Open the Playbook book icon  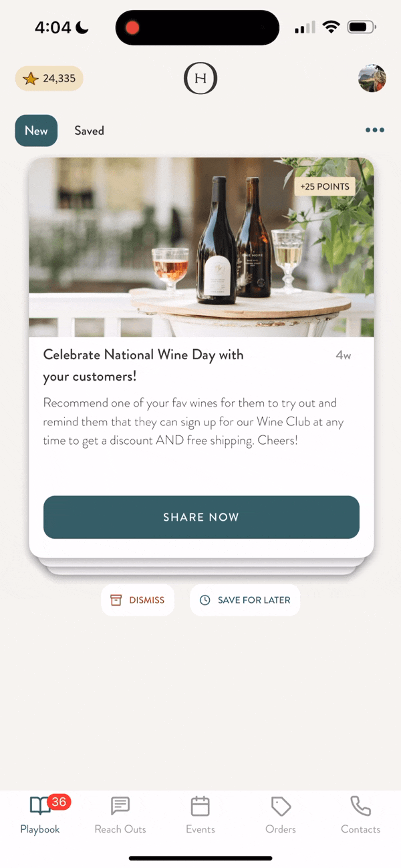tap(39, 807)
